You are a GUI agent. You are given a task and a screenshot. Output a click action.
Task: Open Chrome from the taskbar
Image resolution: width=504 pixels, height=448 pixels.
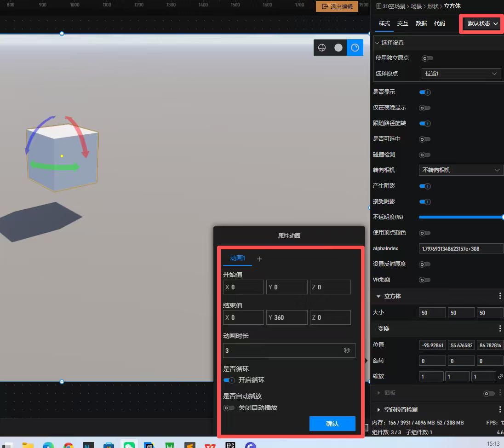tap(69, 445)
